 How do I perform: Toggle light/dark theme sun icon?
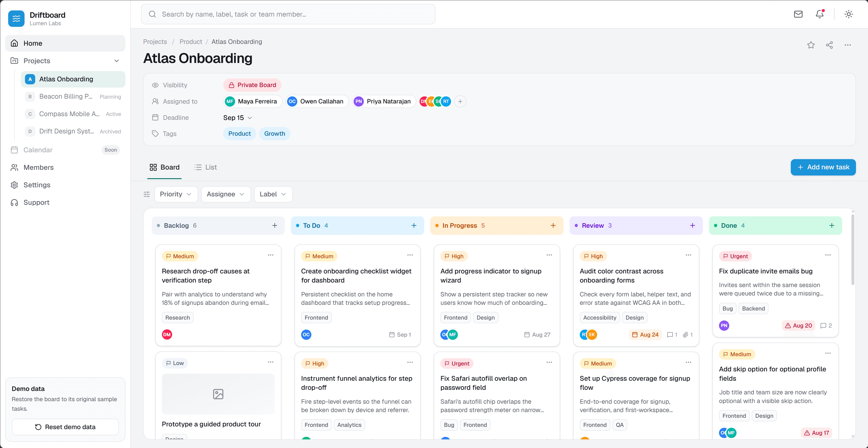(848, 14)
